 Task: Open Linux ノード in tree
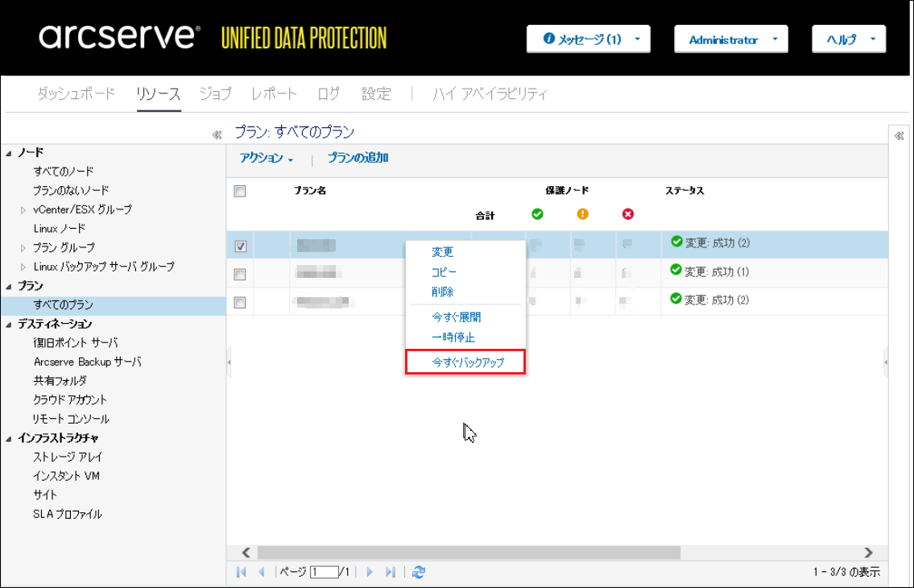60,229
